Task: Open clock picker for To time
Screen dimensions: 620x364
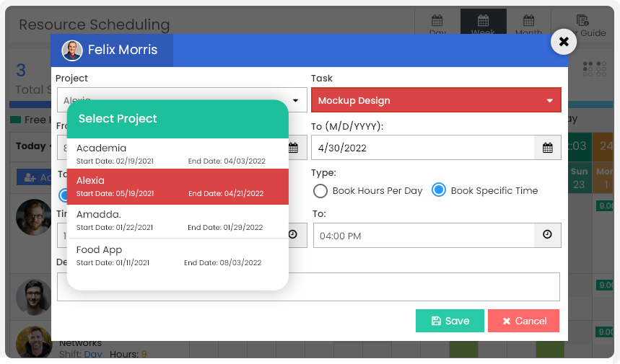Action: coord(547,234)
